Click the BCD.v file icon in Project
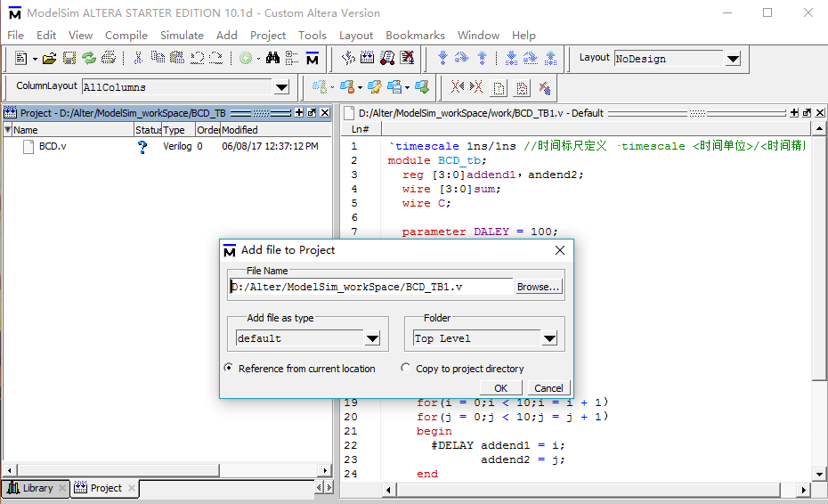Image resolution: width=828 pixels, height=504 pixels. pos(28,146)
